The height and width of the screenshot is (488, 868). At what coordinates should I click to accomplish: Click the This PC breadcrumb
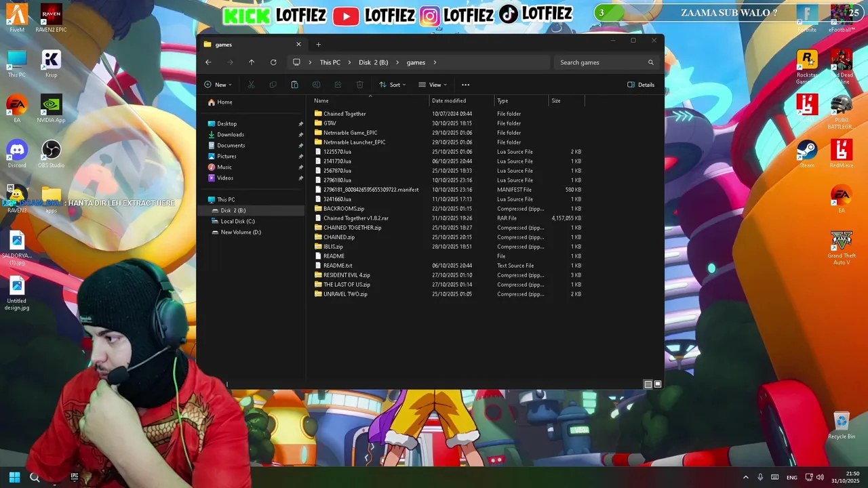click(x=330, y=62)
